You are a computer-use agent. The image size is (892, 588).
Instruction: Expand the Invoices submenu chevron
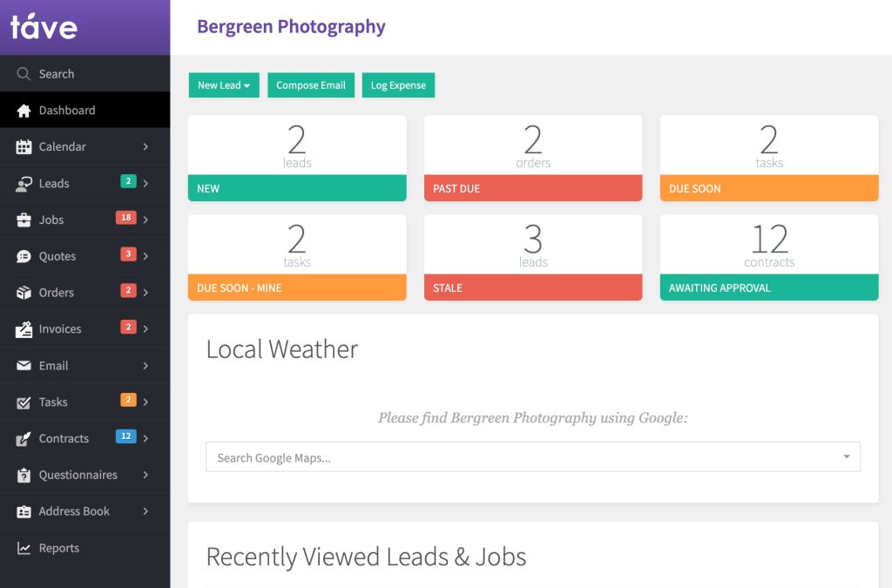click(x=145, y=328)
